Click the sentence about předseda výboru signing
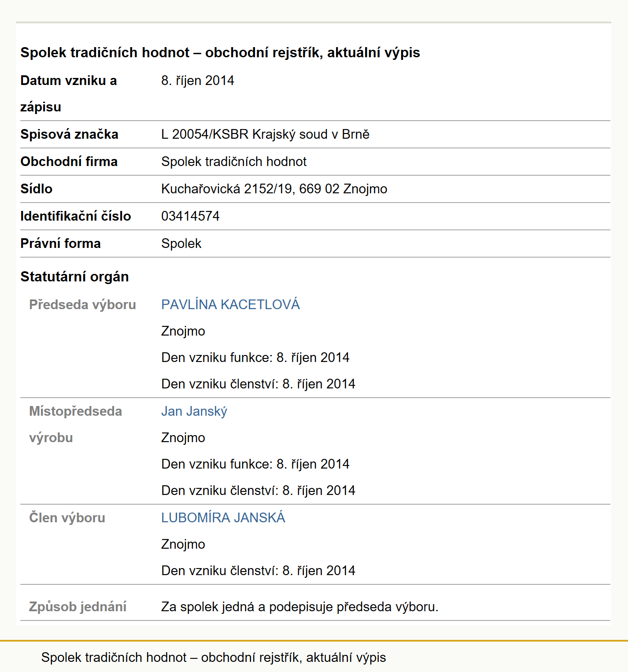The width and height of the screenshot is (628, 672). [300, 607]
